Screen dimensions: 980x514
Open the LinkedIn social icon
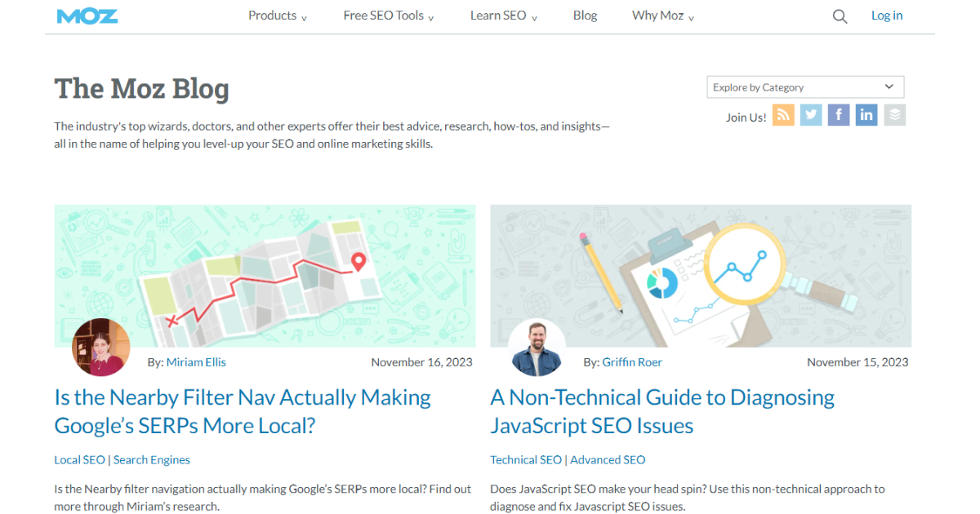(866, 115)
